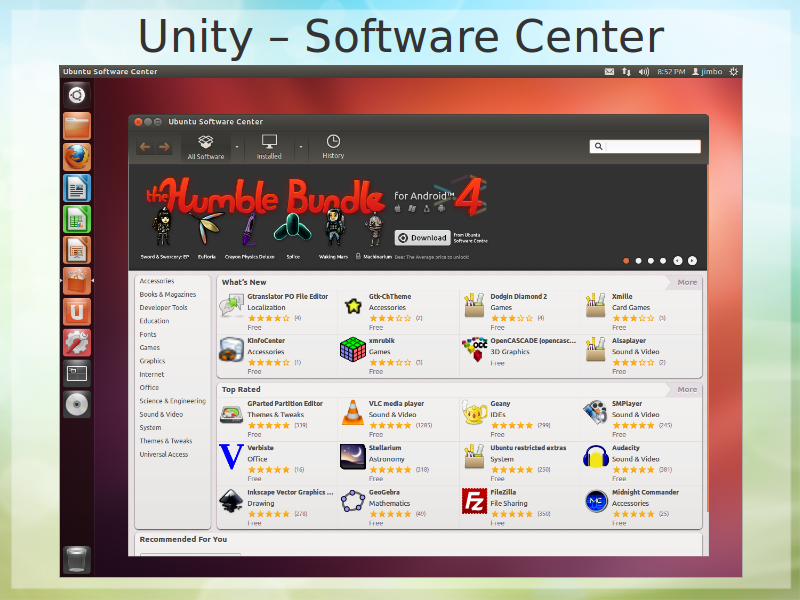The image size is (800, 600).
Task: Show previous banner with left arrow
Action: 678,261
